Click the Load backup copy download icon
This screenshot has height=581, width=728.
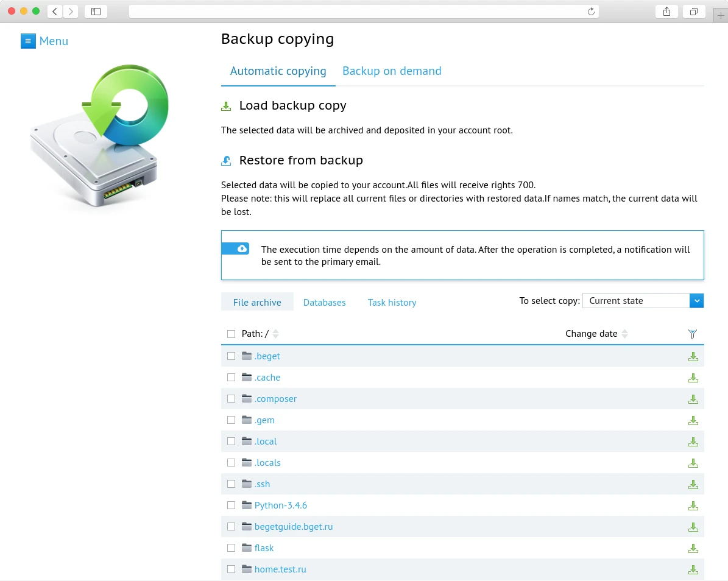tap(226, 105)
